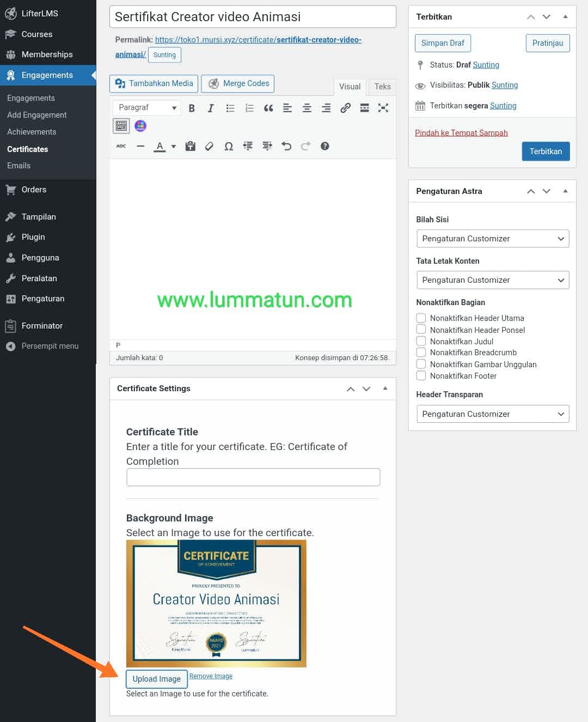Open Certificates in the Engagements menu
The height and width of the screenshot is (722, 588).
click(27, 149)
